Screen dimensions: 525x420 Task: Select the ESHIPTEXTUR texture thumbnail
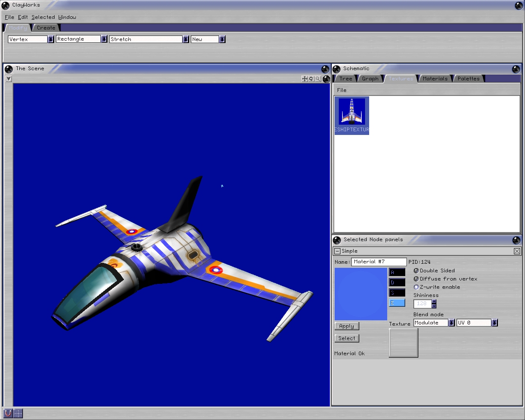click(352, 115)
